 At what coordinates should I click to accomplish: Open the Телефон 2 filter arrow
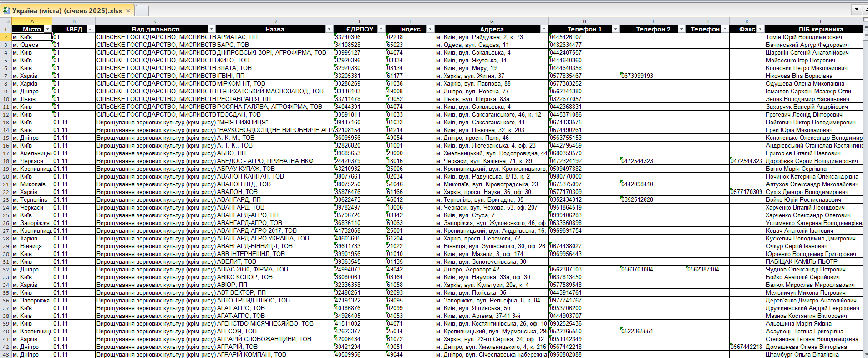(x=681, y=29)
